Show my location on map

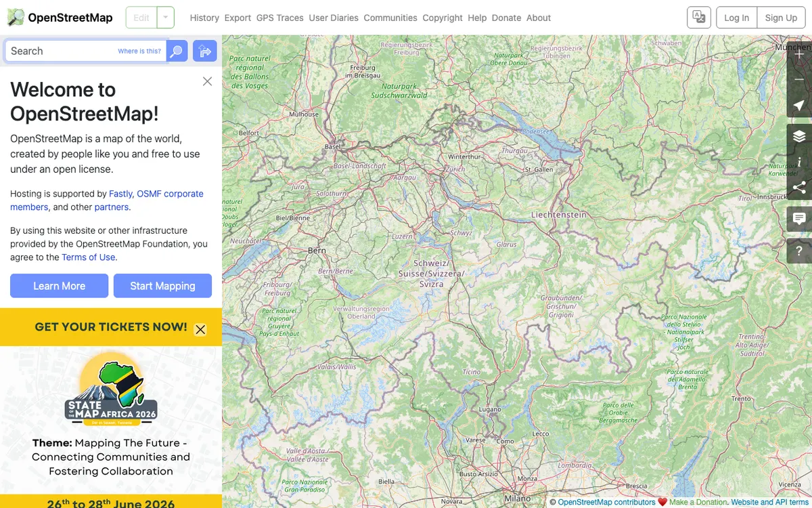799,105
